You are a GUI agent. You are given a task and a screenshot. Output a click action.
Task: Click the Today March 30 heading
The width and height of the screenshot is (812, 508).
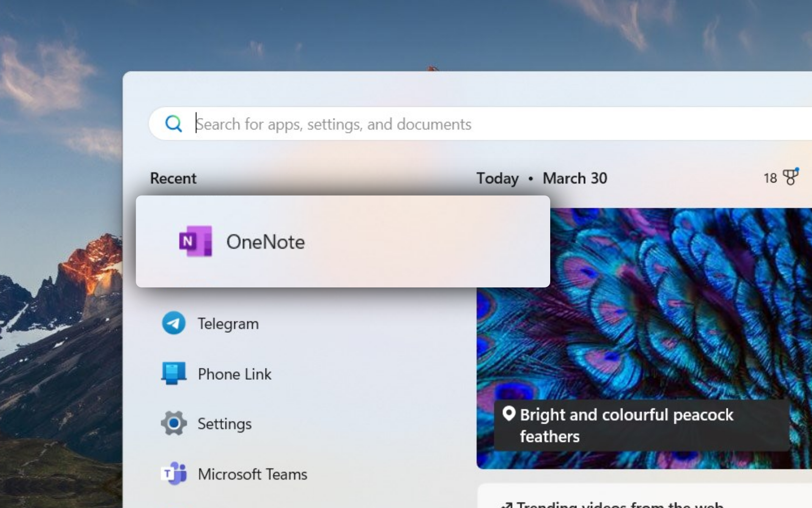tap(542, 178)
